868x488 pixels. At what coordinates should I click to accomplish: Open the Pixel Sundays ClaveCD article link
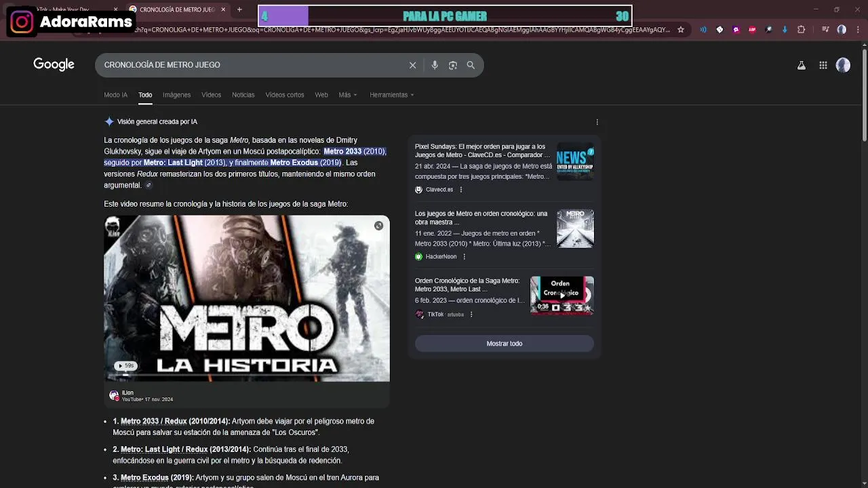[x=482, y=150]
